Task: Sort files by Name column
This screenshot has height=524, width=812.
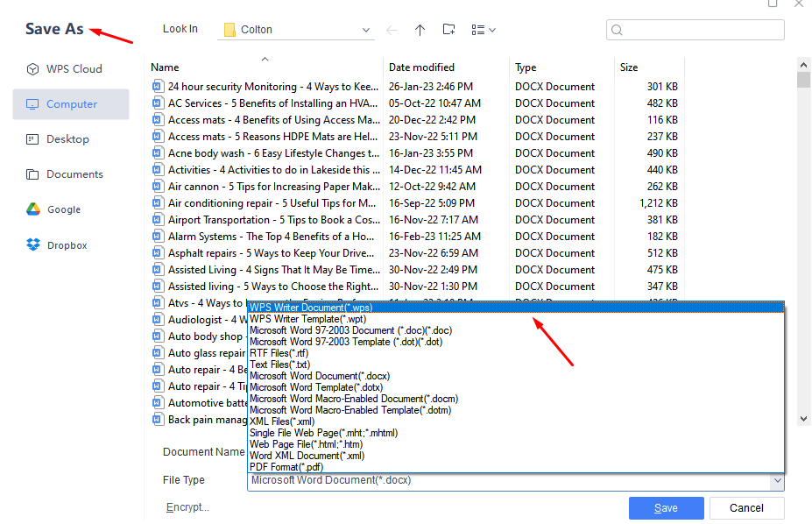Action: point(165,67)
